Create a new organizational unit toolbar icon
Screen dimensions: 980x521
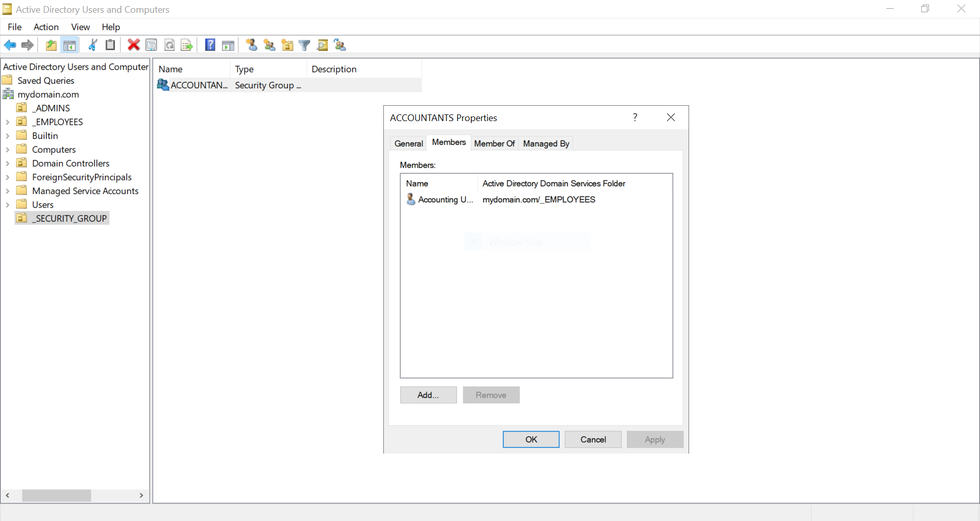coord(287,45)
